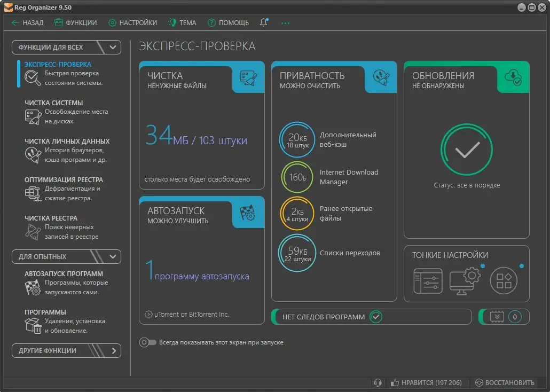This screenshot has height=392, width=550.
Task: Click the Internet Download Manager label
Action: (349, 177)
